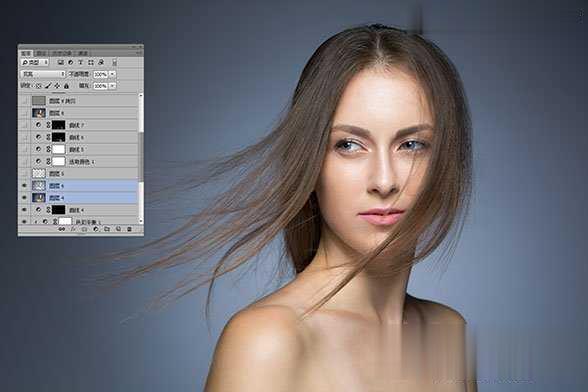The width and height of the screenshot is (588, 392).
Task: Click the mask link chain of 曲线 4
Action: (x=48, y=210)
